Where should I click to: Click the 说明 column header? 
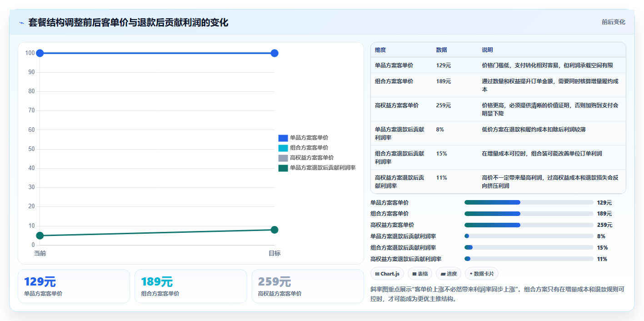tap(487, 50)
